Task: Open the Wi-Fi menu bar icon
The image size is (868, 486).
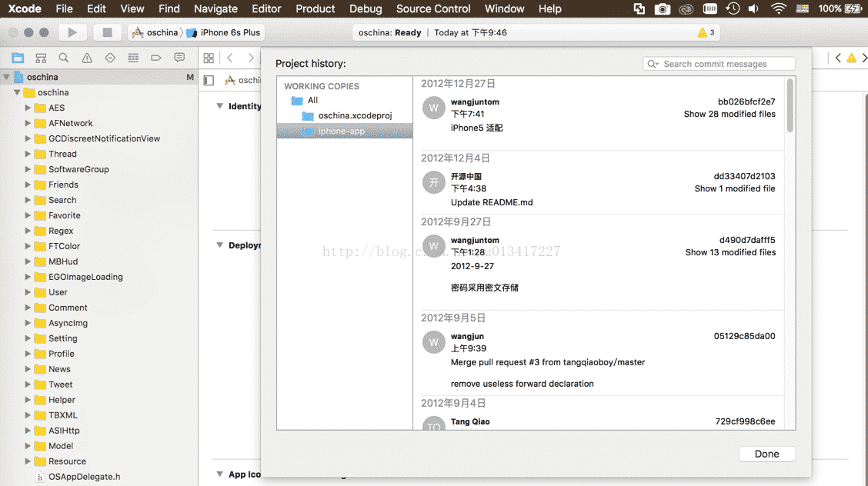Action: pyautogui.click(x=778, y=9)
